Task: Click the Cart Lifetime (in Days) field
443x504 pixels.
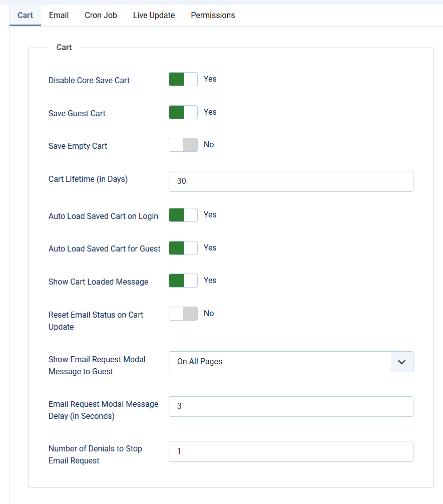Action: [x=291, y=181]
